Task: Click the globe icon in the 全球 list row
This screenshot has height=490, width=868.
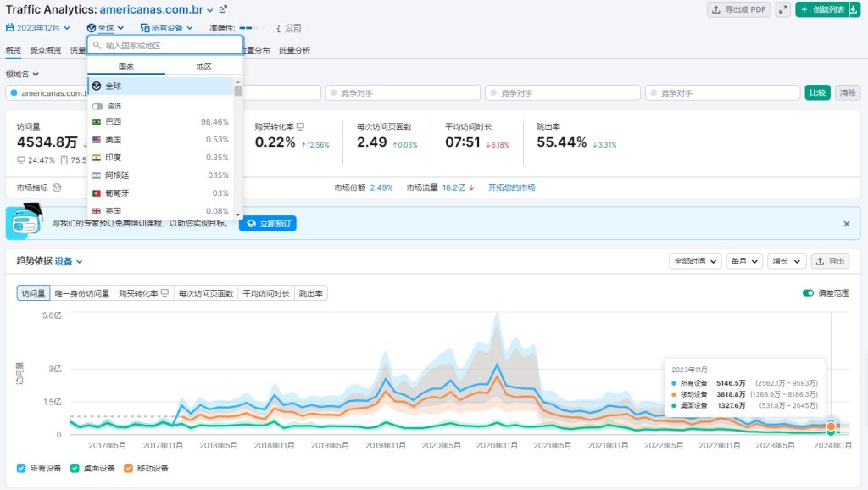Action: click(97, 86)
